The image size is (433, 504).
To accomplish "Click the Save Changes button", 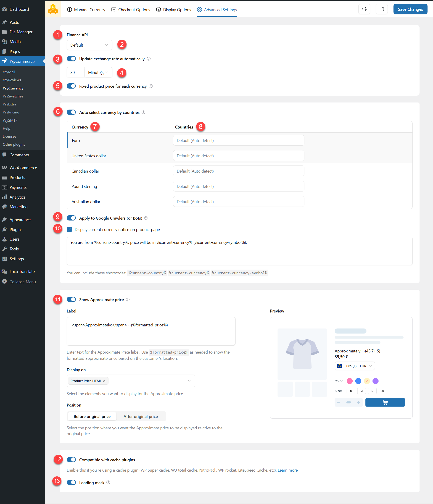I will [x=410, y=9].
